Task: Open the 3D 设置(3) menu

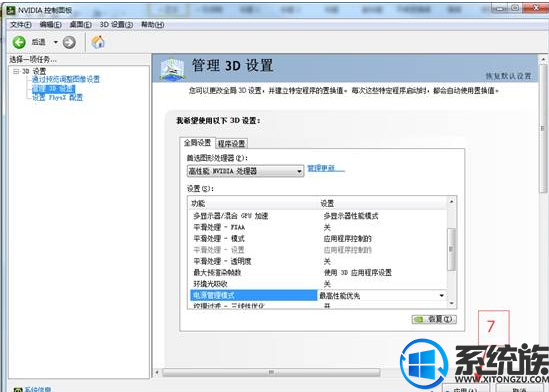Action: click(116, 24)
